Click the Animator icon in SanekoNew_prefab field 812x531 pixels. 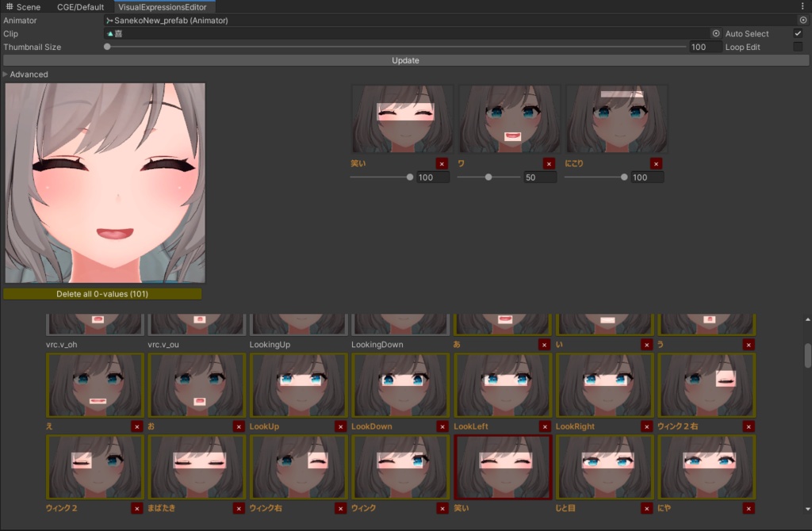111,20
